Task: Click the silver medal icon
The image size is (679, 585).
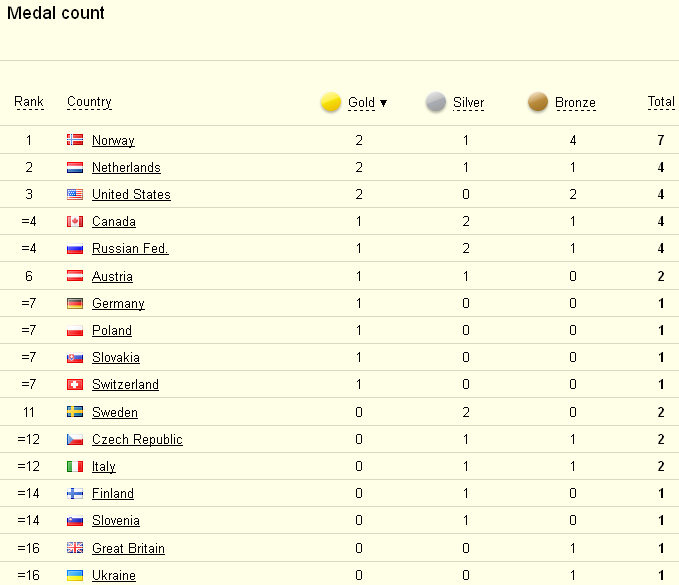Action: coord(436,102)
